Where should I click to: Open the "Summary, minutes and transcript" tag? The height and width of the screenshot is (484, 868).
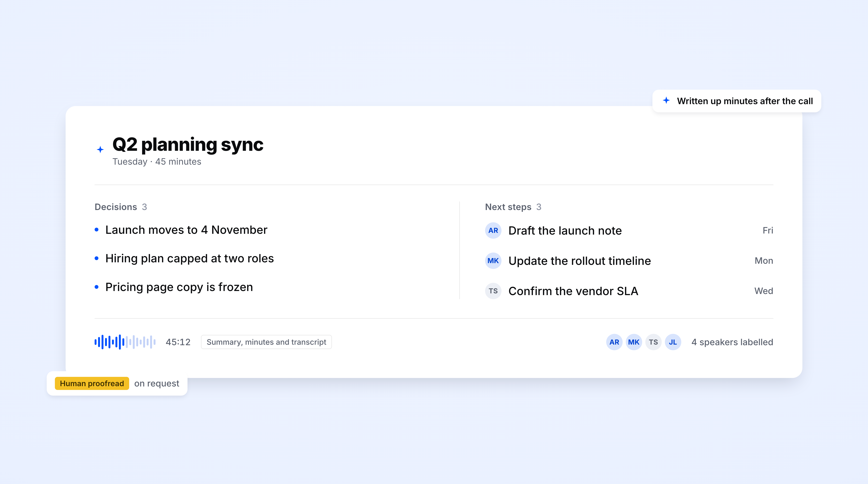tap(266, 342)
